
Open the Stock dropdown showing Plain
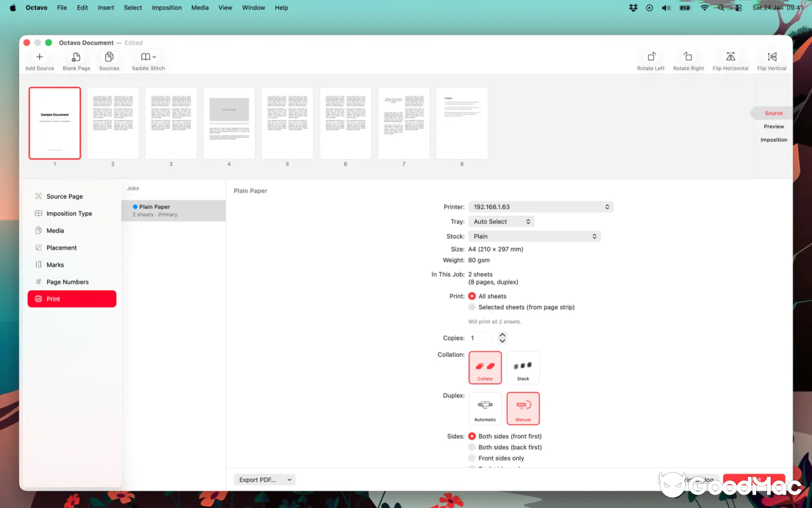[535, 236]
